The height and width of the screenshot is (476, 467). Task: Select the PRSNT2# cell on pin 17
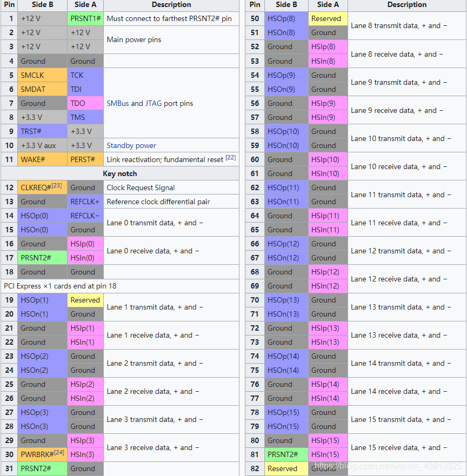(x=43, y=258)
